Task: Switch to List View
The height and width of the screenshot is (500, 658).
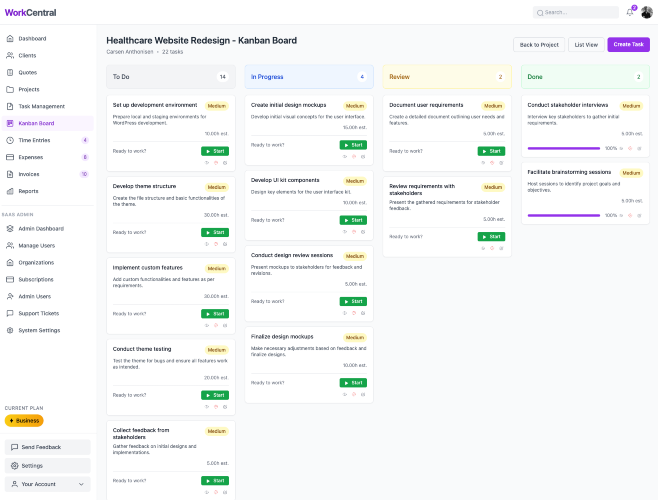Action: pos(585,44)
